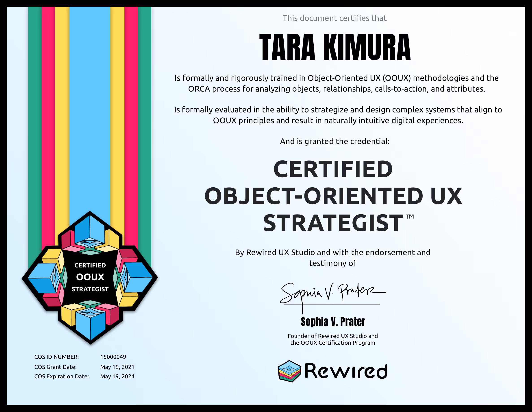Click the sentence starting 'Is formally and rigorously trained'
The width and height of the screenshot is (532, 412).
(x=337, y=78)
